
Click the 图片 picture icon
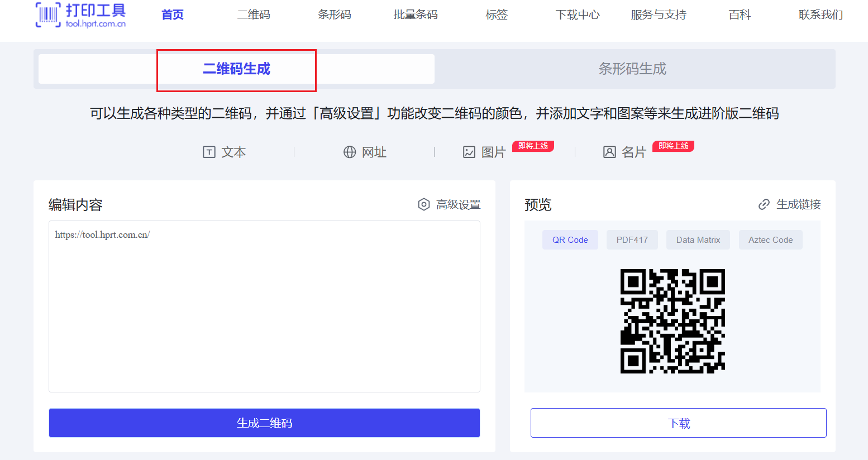coord(469,152)
